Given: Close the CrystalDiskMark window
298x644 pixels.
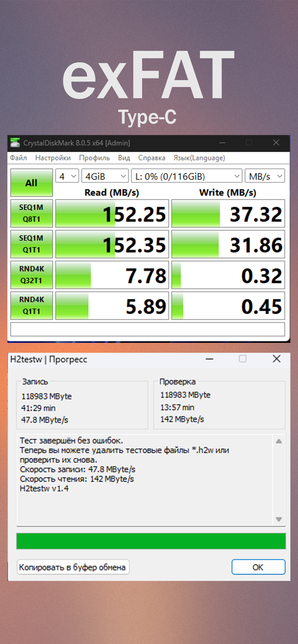Looking at the screenshot, I should pos(276,143).
